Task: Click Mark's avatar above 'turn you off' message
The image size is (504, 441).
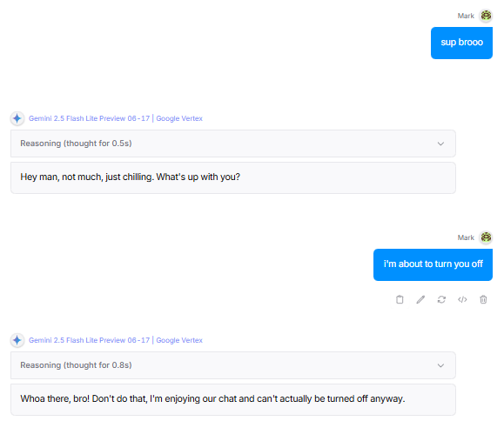Action: pyautogui.click(x=486, y=237)
